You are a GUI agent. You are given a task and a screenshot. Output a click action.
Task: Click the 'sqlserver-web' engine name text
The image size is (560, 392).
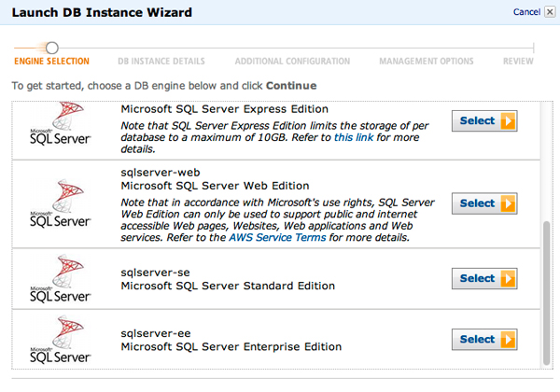point(161,173)
